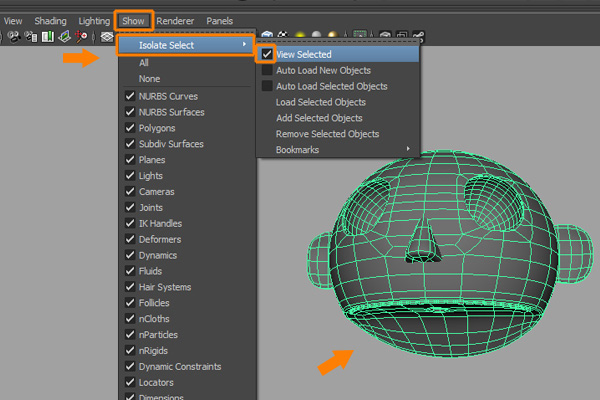
Task: Uncheck the View Selected option
Action: (267, 54)
